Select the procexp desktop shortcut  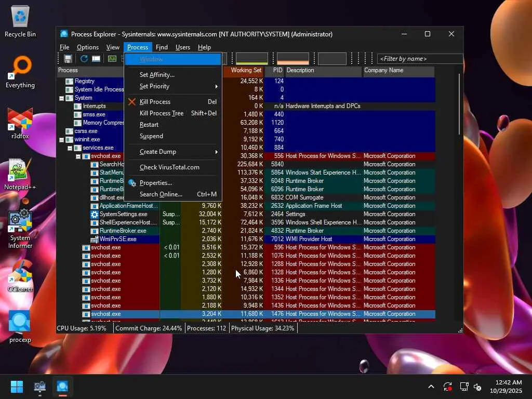20,327
